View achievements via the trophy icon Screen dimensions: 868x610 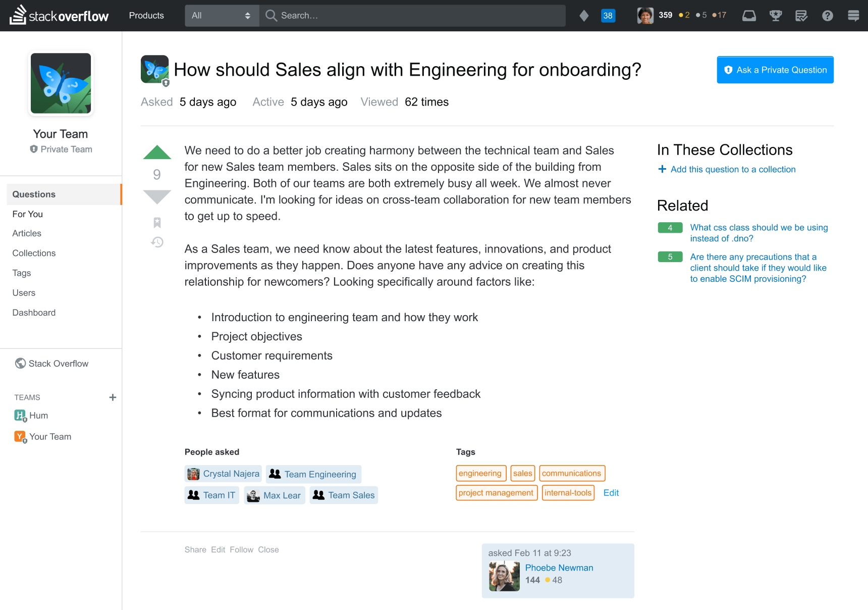(x=776, y=15)
